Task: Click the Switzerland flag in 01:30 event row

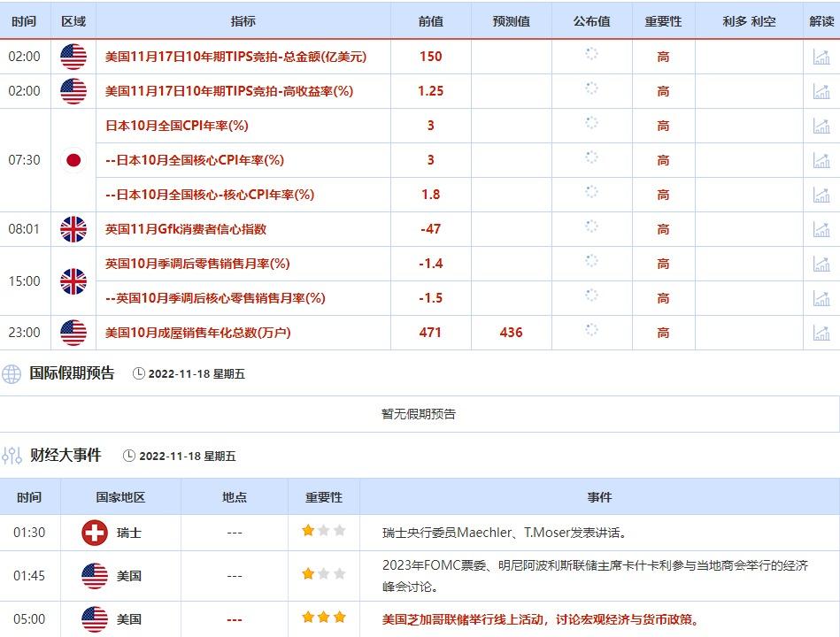Action: 94,533
